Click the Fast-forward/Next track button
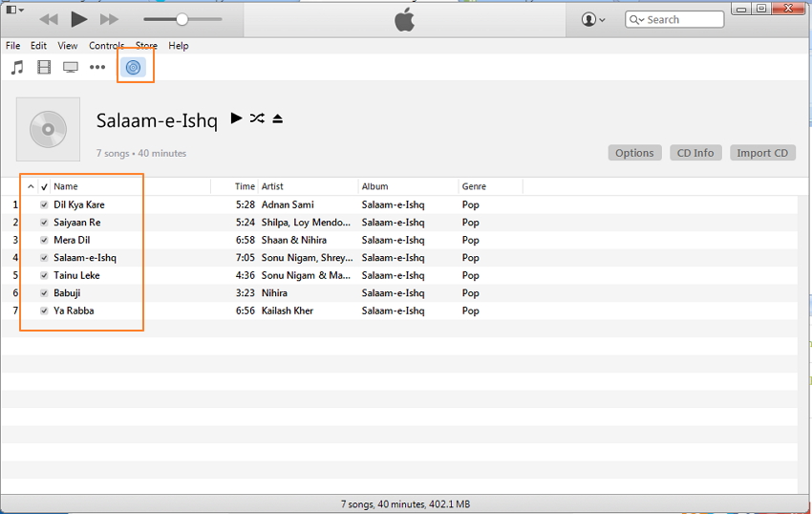The height and width of the screenshot is (514, 812). point(109,19)
